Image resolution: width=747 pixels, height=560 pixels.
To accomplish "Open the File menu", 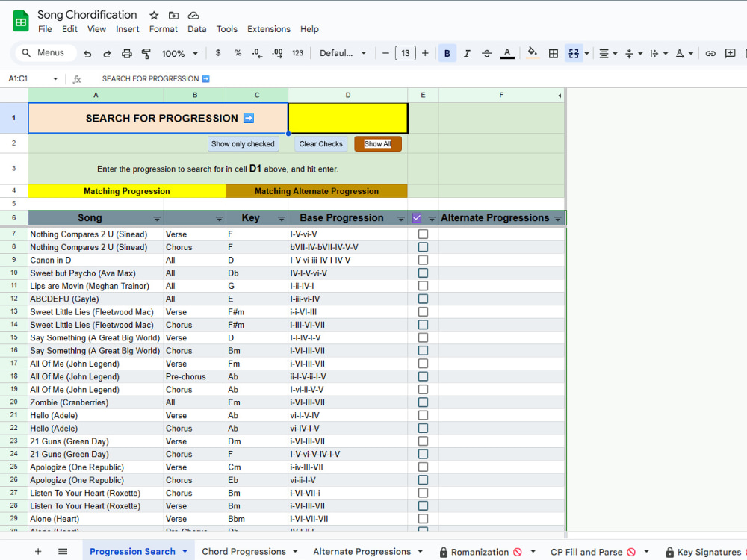I will (45, 29).
